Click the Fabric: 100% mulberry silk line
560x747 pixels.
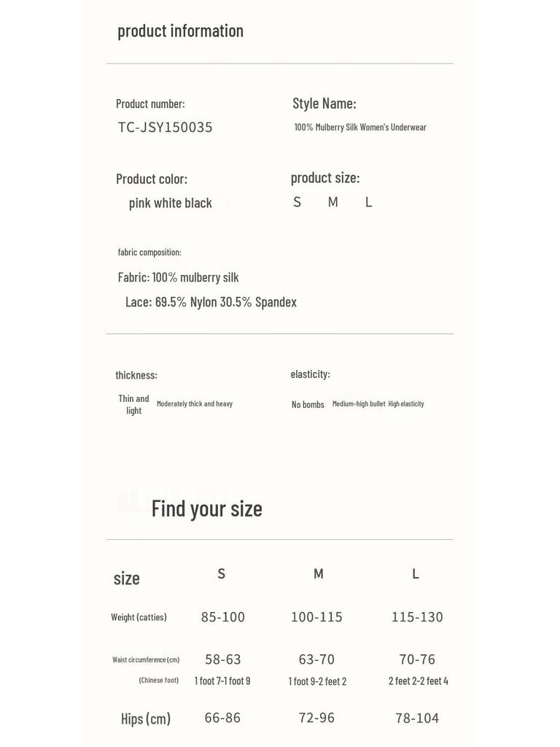(x=178, y=277)
